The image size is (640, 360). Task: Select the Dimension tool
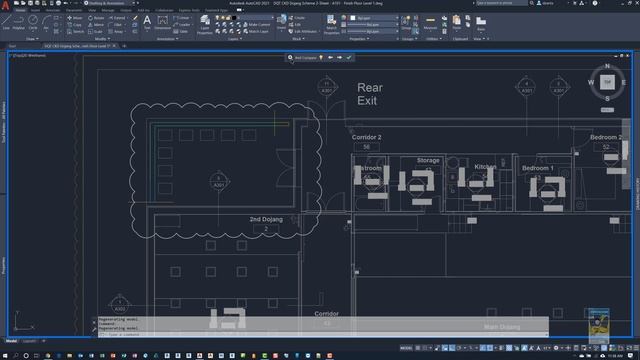point(162,22)
